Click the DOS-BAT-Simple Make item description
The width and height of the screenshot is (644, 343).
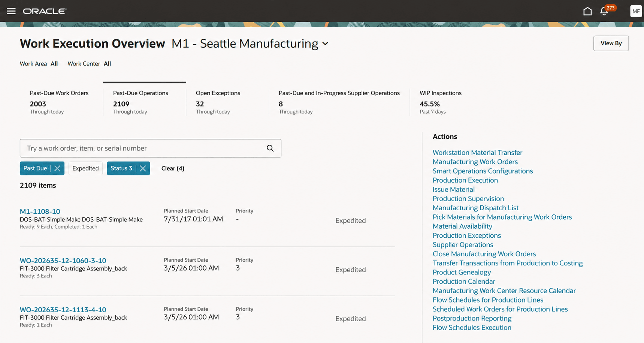[81, 220]
